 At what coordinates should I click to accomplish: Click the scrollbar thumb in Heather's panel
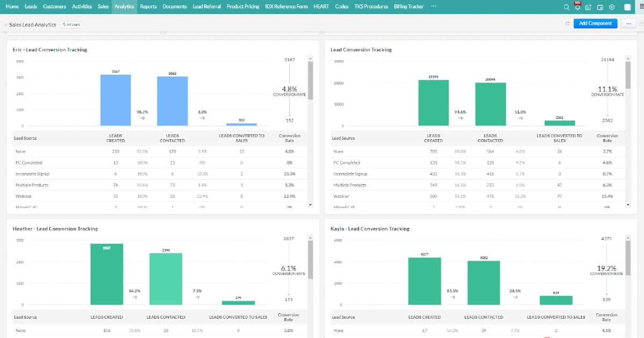coord(310,259)
